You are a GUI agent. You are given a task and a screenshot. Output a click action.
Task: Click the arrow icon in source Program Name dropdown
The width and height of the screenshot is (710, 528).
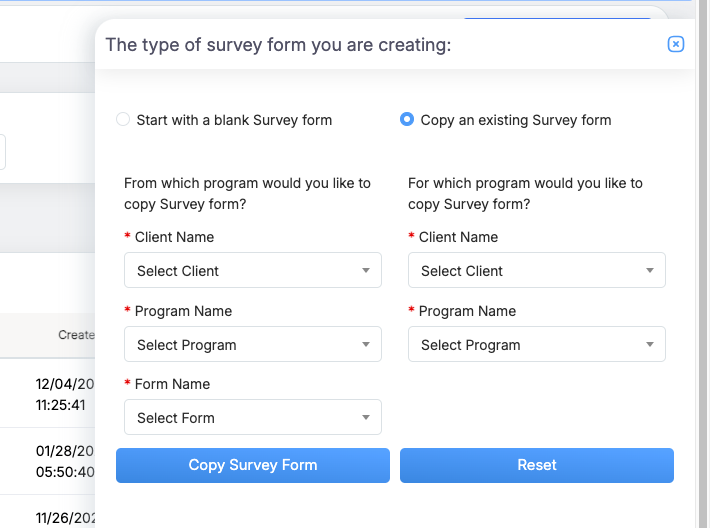[366, 345]
